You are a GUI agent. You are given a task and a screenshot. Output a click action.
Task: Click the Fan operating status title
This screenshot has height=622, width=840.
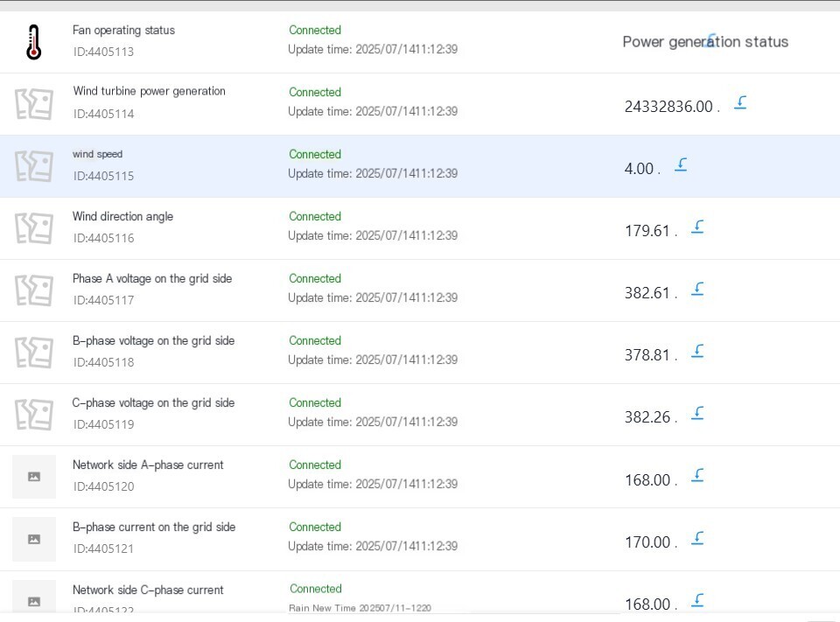[123, 30]
